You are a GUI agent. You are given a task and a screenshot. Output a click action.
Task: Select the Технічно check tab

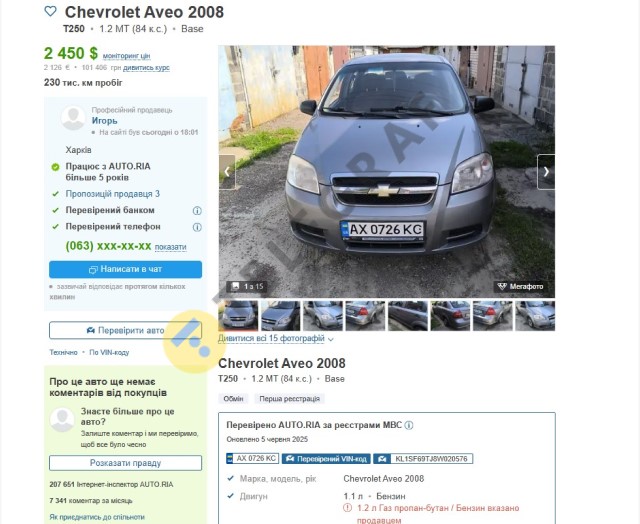63,352
